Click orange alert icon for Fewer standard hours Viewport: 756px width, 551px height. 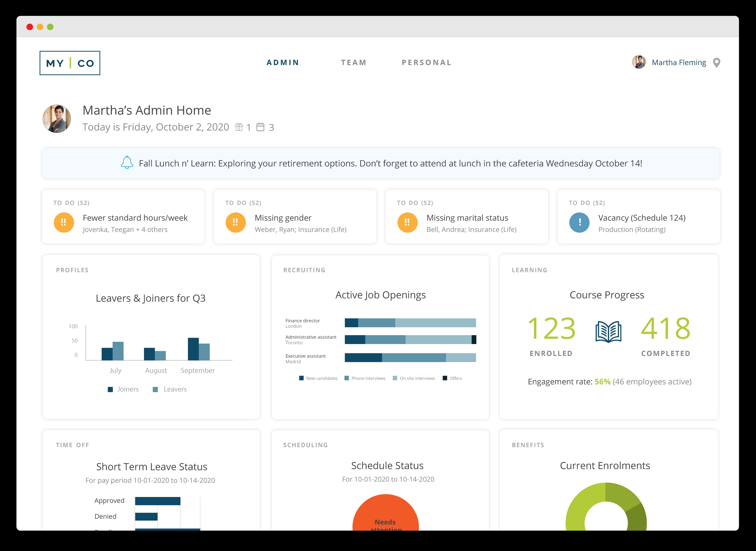click(x=64, y=222)
